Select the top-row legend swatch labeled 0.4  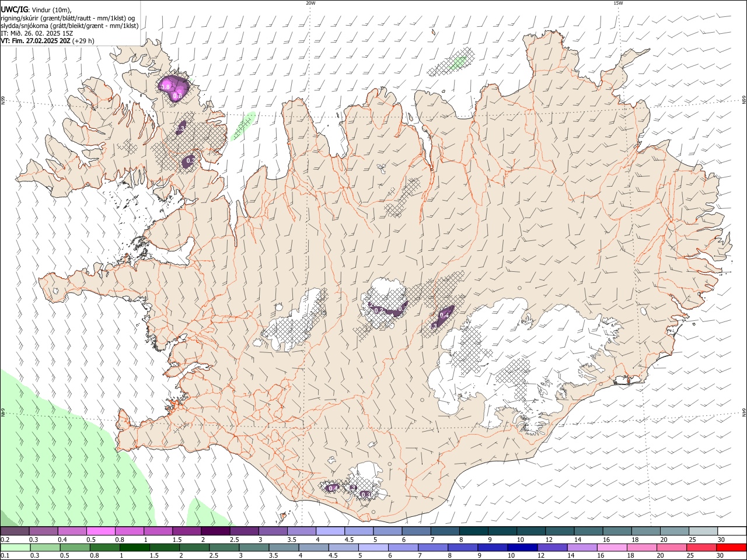pos(72,531)
